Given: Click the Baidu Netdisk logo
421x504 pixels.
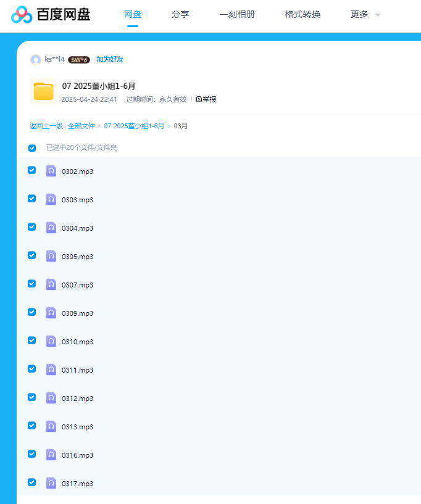Looking at the screenshot, I should pyautogui.click(x=51, y=14).
